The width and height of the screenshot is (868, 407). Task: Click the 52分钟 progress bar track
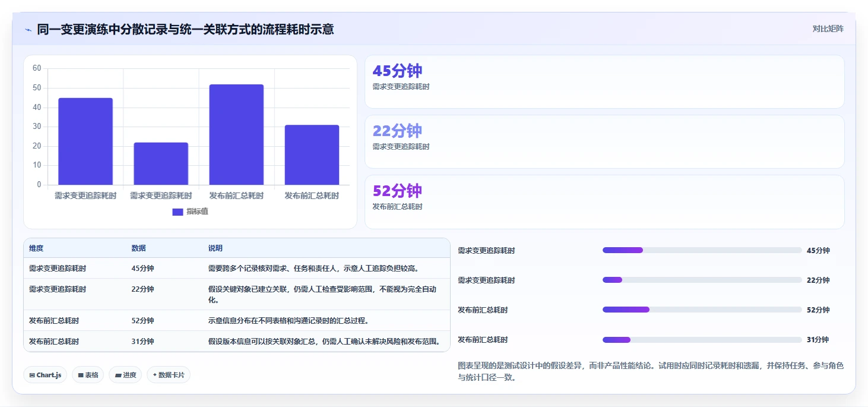[x=702, y=310]
